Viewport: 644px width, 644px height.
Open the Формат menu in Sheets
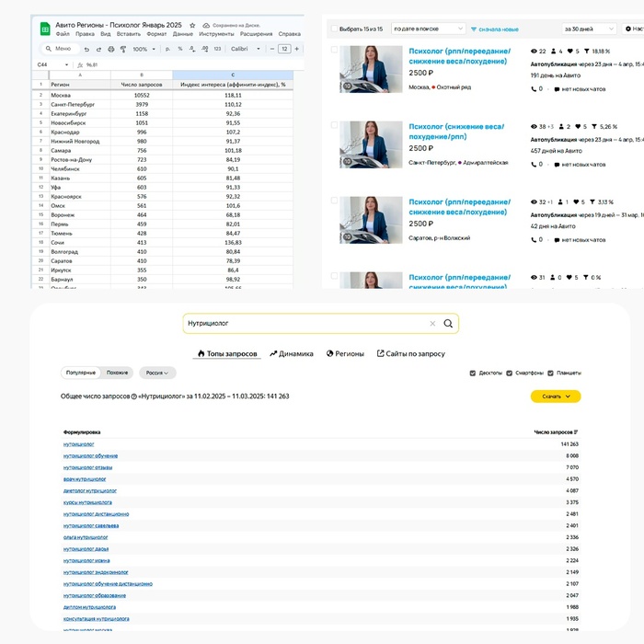tap(156, 34)
